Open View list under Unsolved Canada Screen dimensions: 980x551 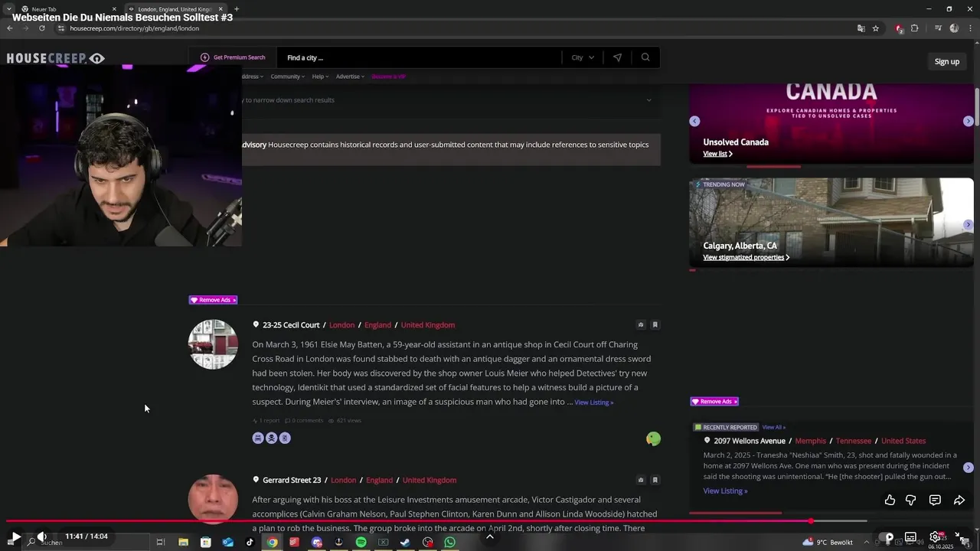click(717, 154)
